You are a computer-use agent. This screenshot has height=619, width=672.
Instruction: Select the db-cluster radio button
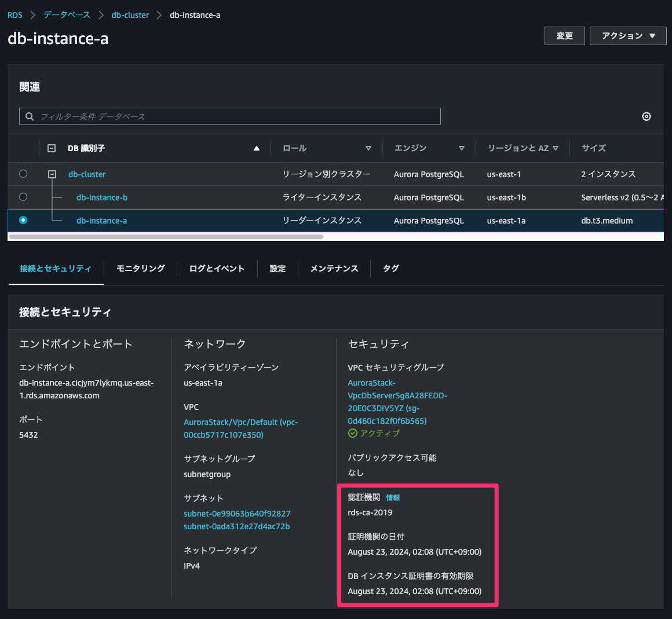(23, 174)
